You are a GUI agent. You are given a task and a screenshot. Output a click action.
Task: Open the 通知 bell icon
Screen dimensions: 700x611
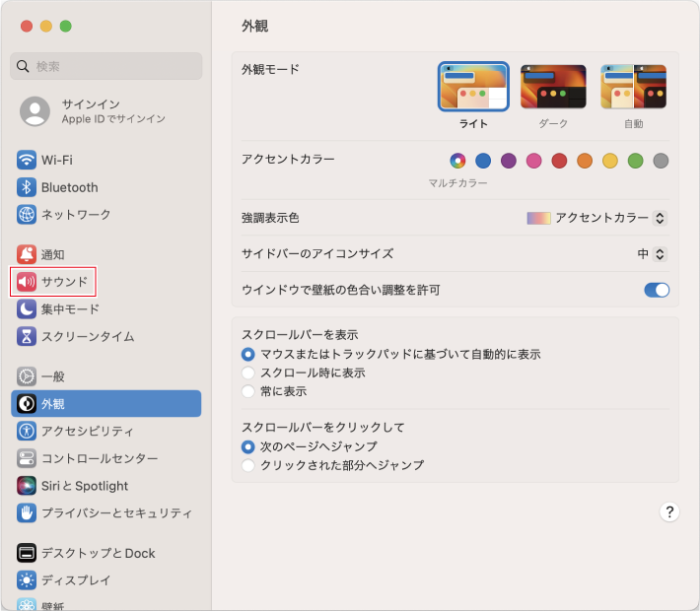pos(26,254)
